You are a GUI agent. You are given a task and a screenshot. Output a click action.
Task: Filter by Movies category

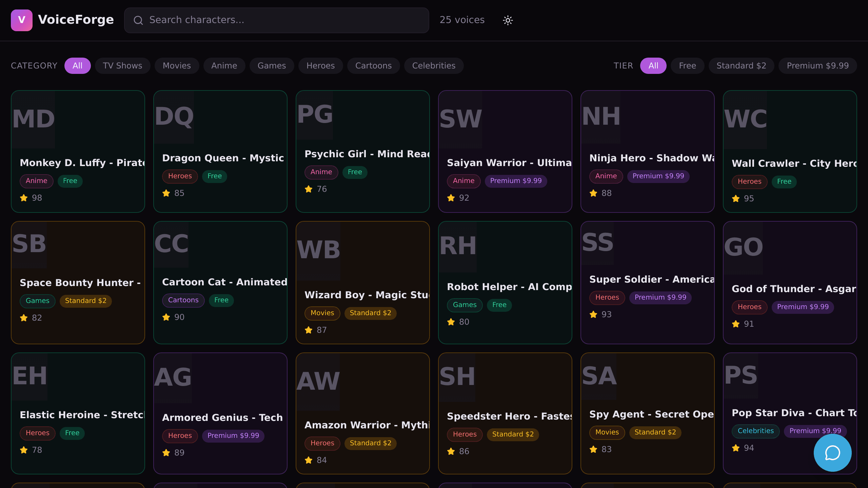click(x=177, y=66)
